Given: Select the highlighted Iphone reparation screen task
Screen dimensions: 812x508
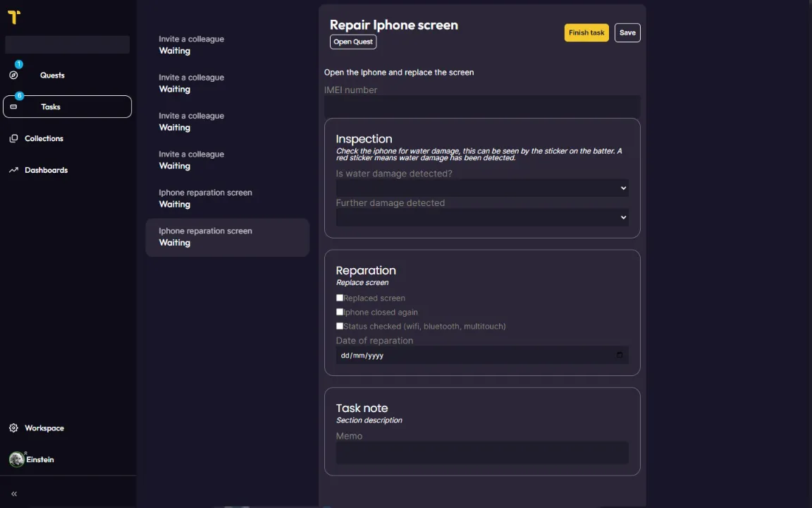Looking at the screenshot, I should coord(228,237).
